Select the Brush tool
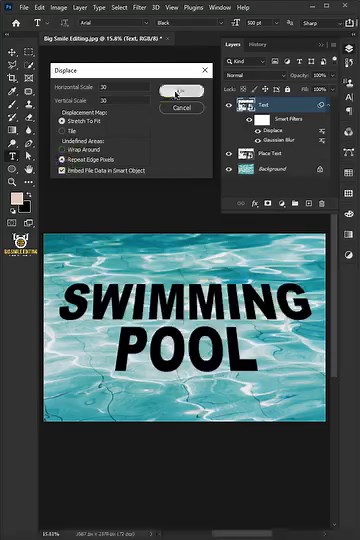The image size is (360, 540). [x=12, y=104]
